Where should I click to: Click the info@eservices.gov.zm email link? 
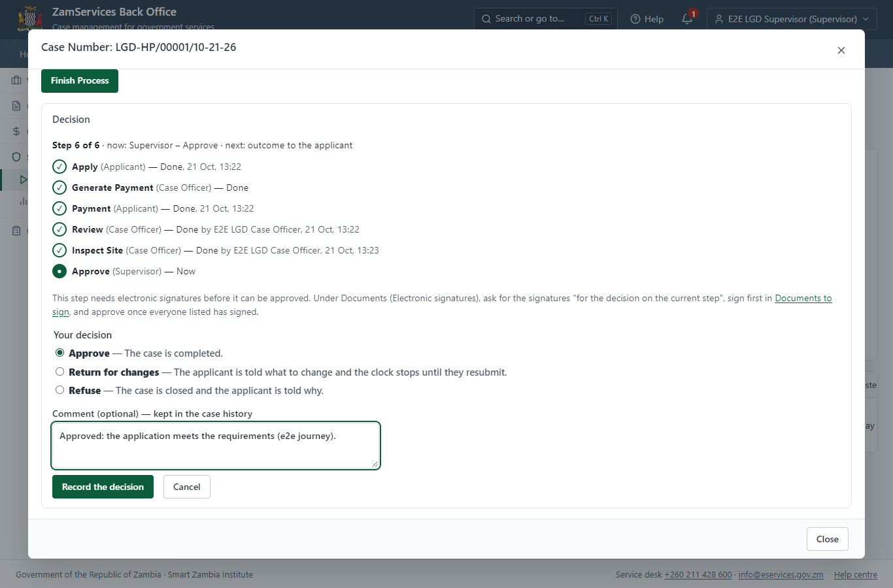pos(781,575)
